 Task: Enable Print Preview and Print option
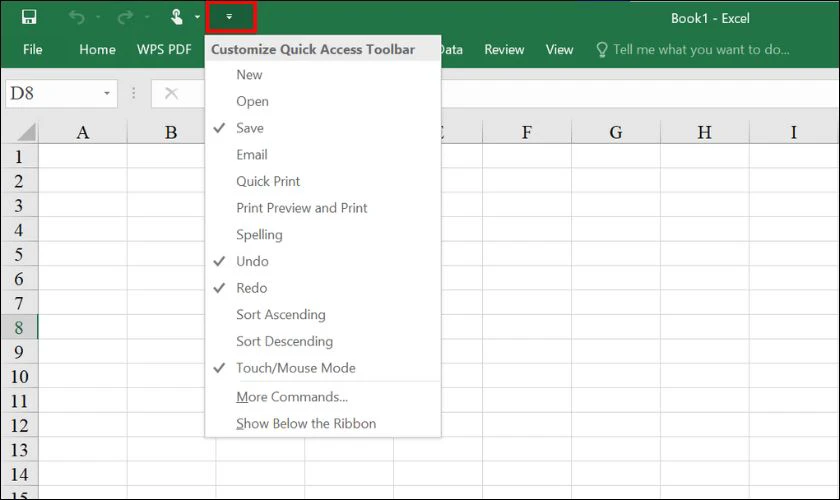click(323, 208)
